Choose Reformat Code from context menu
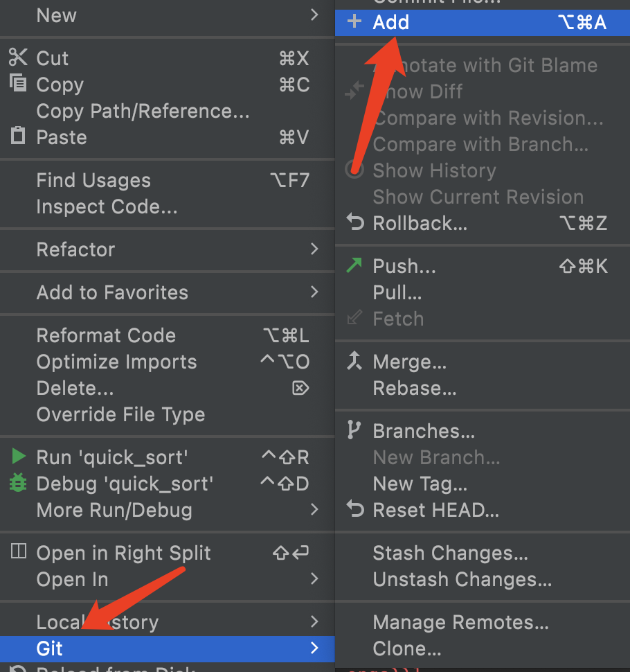Viewport: 630px width, 672px height. [x=106, y=335]
